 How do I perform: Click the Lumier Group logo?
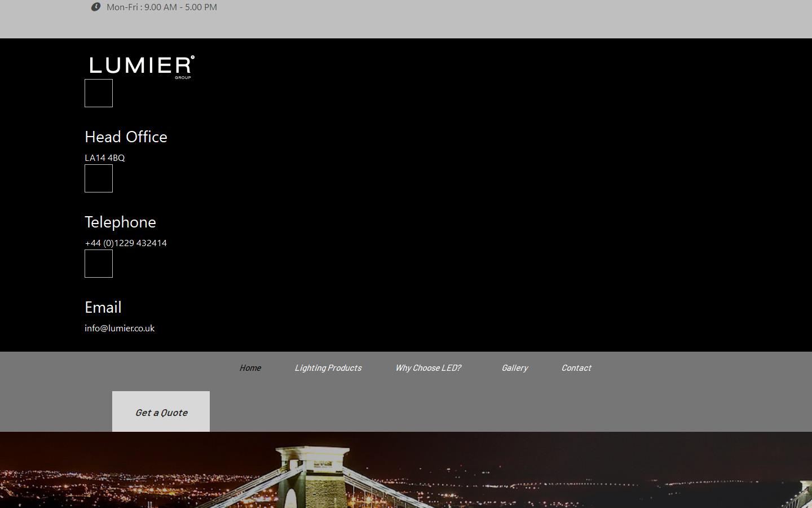click(142, 66)
